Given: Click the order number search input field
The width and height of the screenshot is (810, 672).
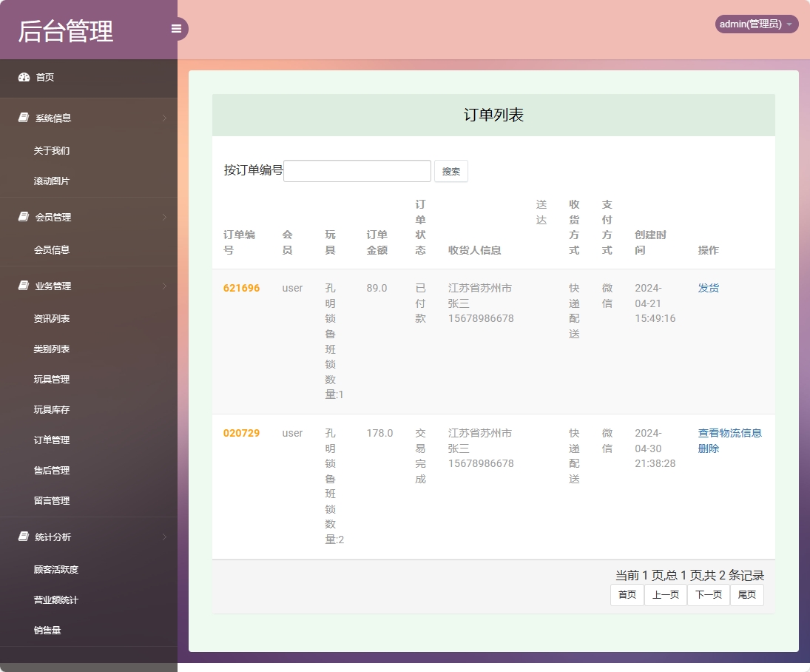Looking at the screenshot, I should tap(357, 171).
